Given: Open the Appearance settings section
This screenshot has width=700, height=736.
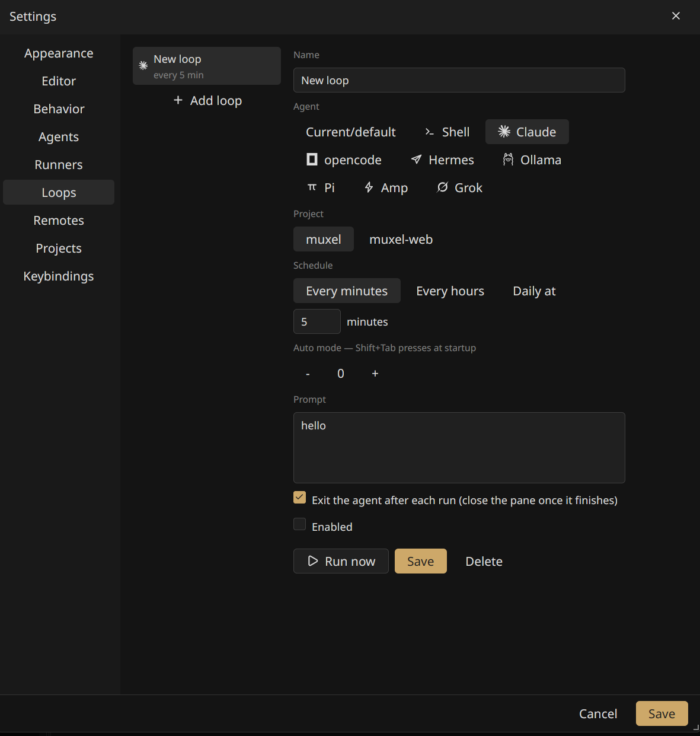Looking at the screenshot, I should (x=59, y=53).
